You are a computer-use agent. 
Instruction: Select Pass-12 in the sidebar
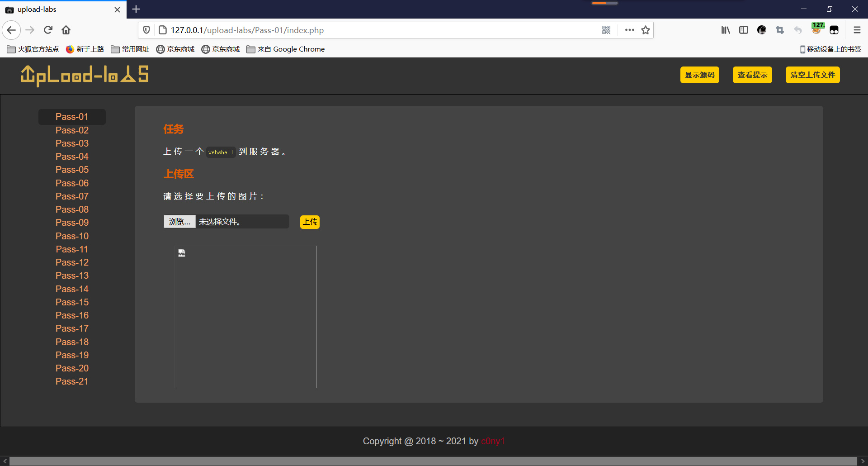point(72,262)
